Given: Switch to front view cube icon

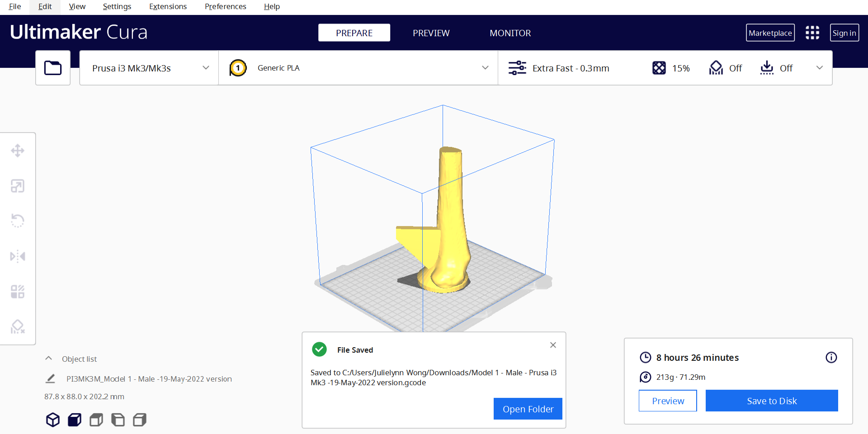Looking at the screenshot, I should [x=75, y=420].
